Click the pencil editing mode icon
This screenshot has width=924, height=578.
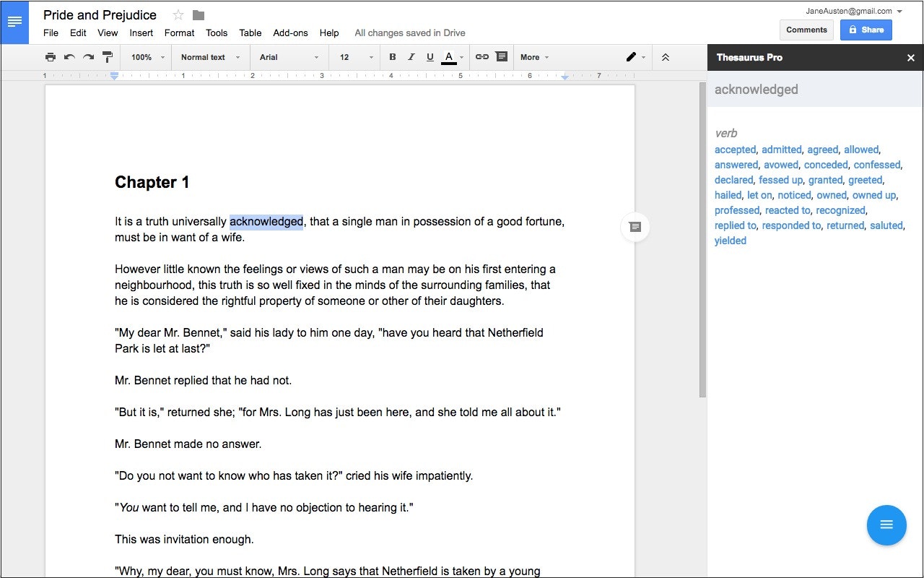tap(631, 57)
